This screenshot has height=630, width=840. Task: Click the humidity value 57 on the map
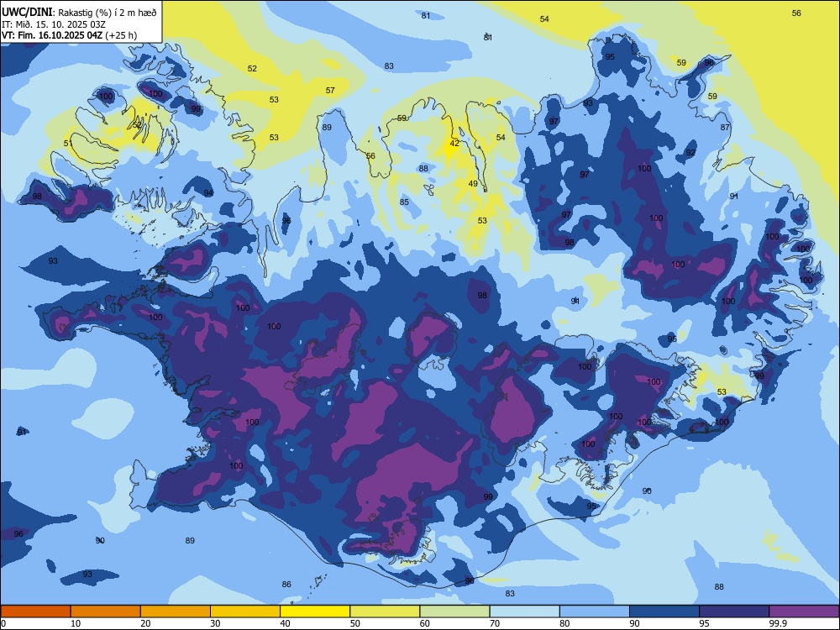(x=330, y=91)
